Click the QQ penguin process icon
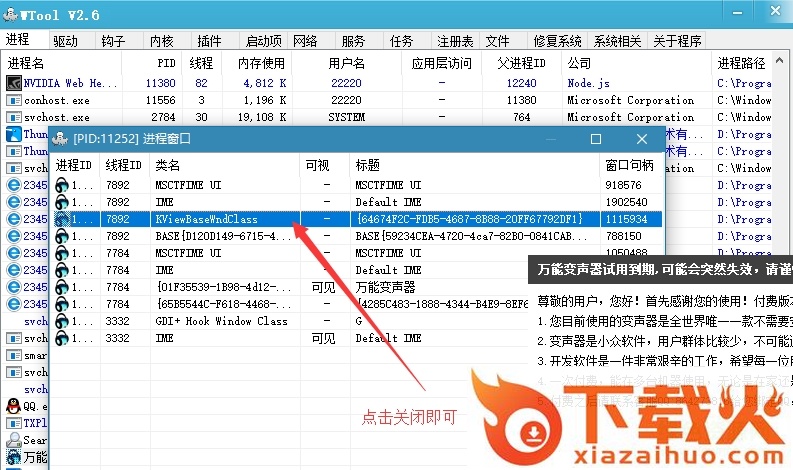The image size is (793, 470). [x=14, y=406]
